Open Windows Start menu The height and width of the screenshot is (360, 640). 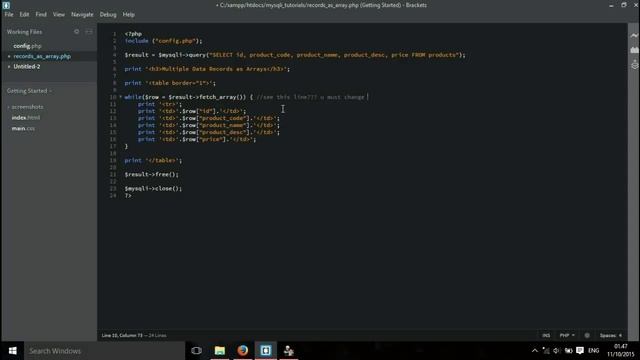click(x=12, y=351)
